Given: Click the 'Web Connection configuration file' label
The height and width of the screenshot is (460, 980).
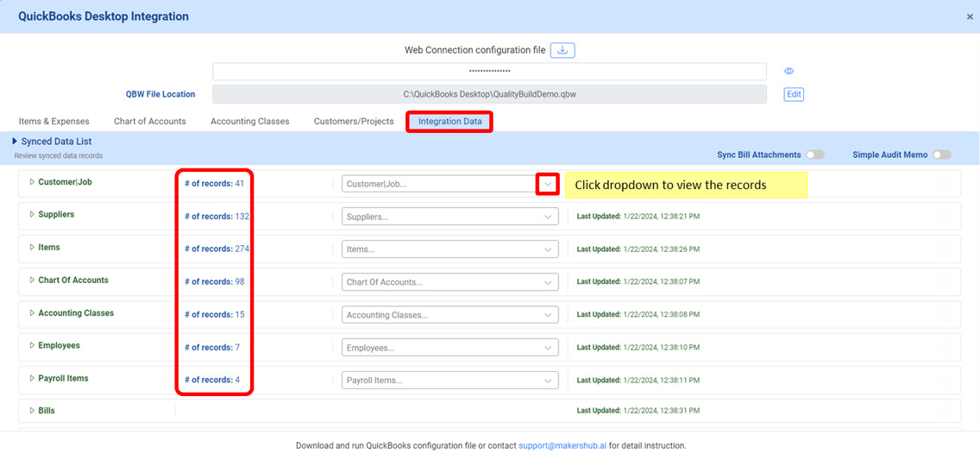Looking at the screenshot, I should pos(475,50).
